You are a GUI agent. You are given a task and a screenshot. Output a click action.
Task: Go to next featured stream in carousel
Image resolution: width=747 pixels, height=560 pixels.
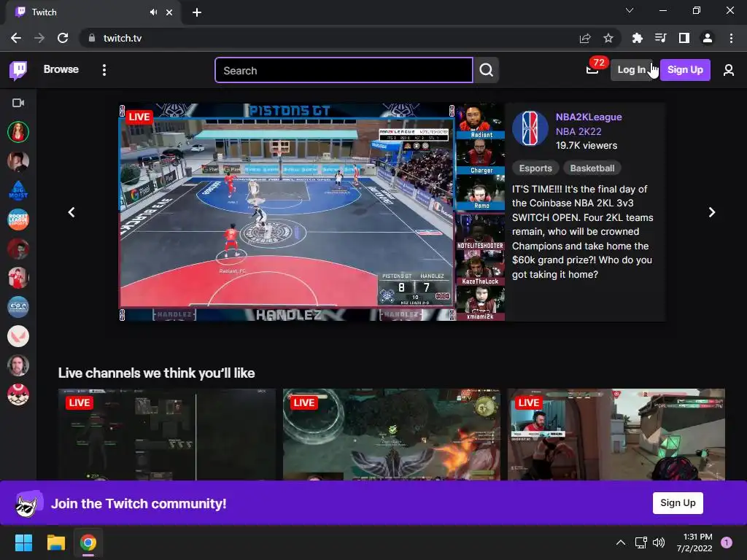point(712,212)
